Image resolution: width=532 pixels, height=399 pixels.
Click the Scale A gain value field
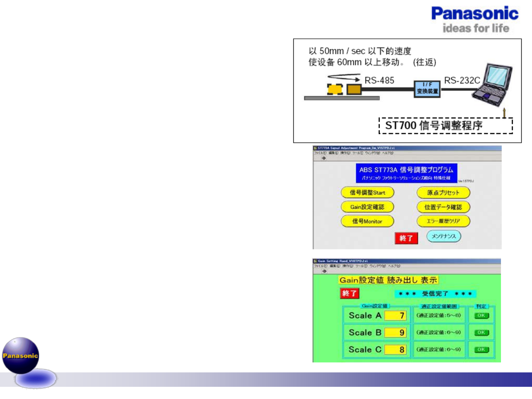[395, 316]
